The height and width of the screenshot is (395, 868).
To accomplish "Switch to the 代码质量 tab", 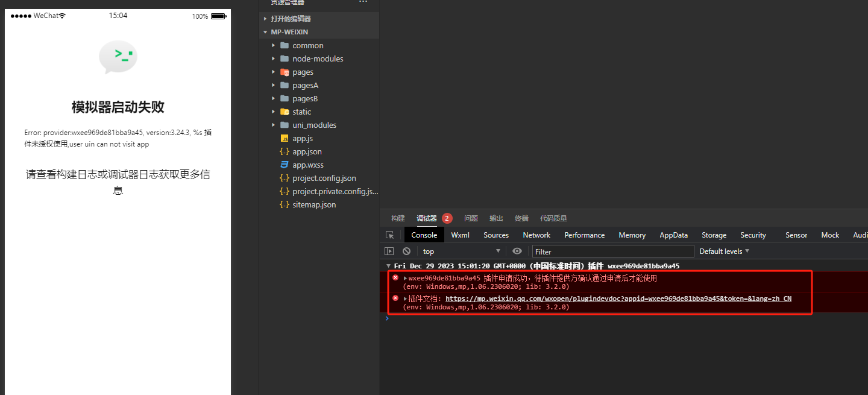I will coord(553,218).
